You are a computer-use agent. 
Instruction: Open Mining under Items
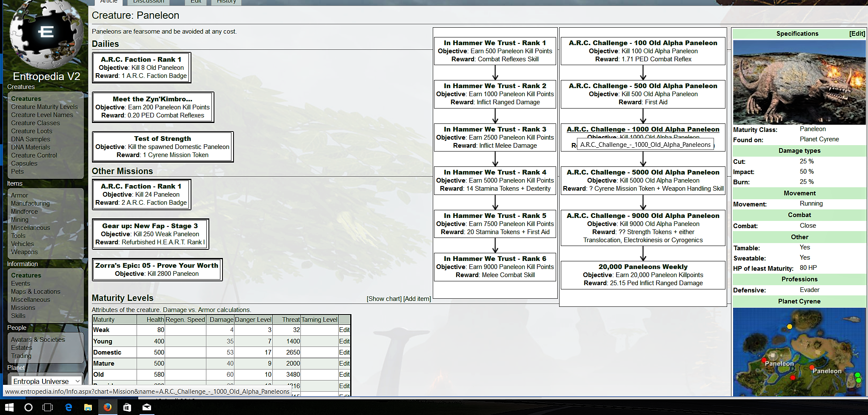point(20,220)
